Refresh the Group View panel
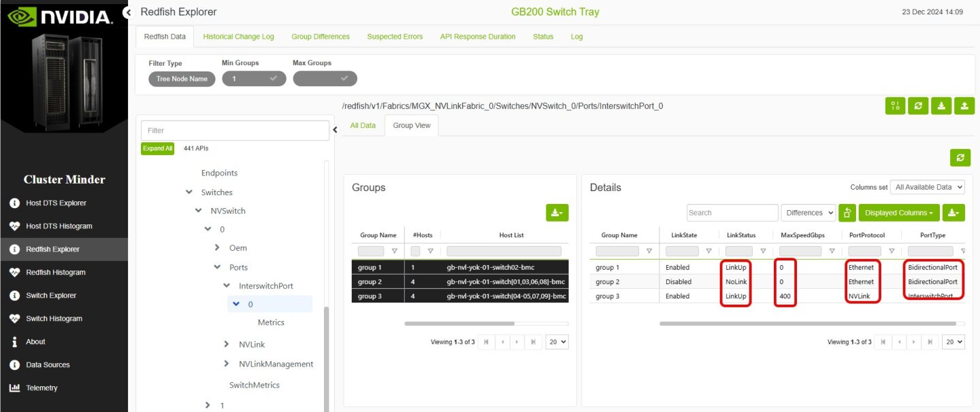980x412 pixels. 960,157
